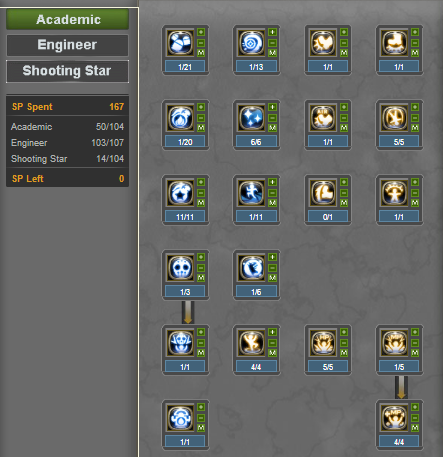
Task: Select the skull skill icon showing 1/3
Action: (x=180, y=267)
